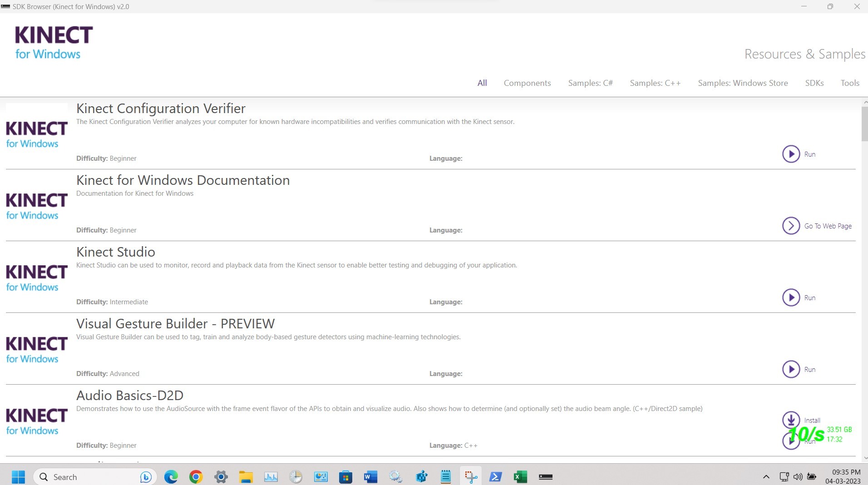Open Google Chrome from the taskbar
Image resolution: width=868 pixels, height=485 pixels.
pos(196,477)
